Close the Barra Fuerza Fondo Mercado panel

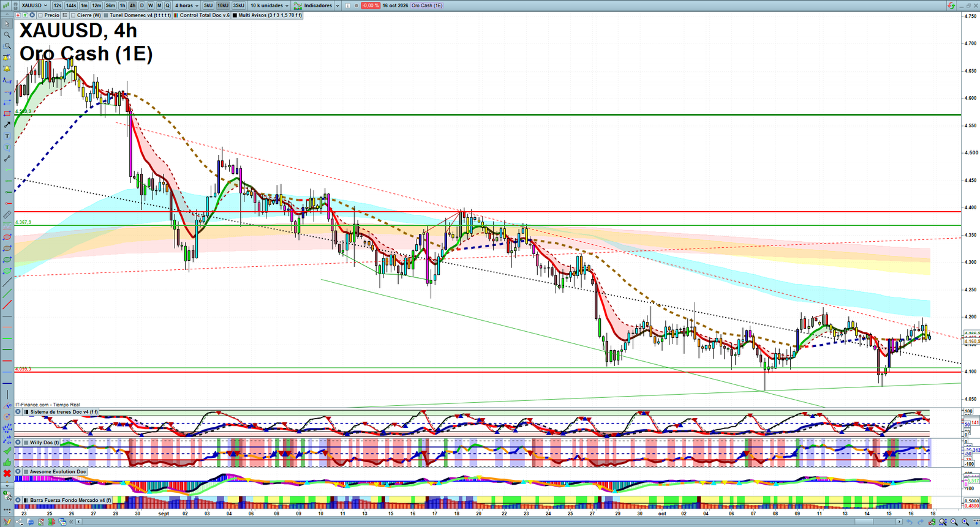pos(18,500)
